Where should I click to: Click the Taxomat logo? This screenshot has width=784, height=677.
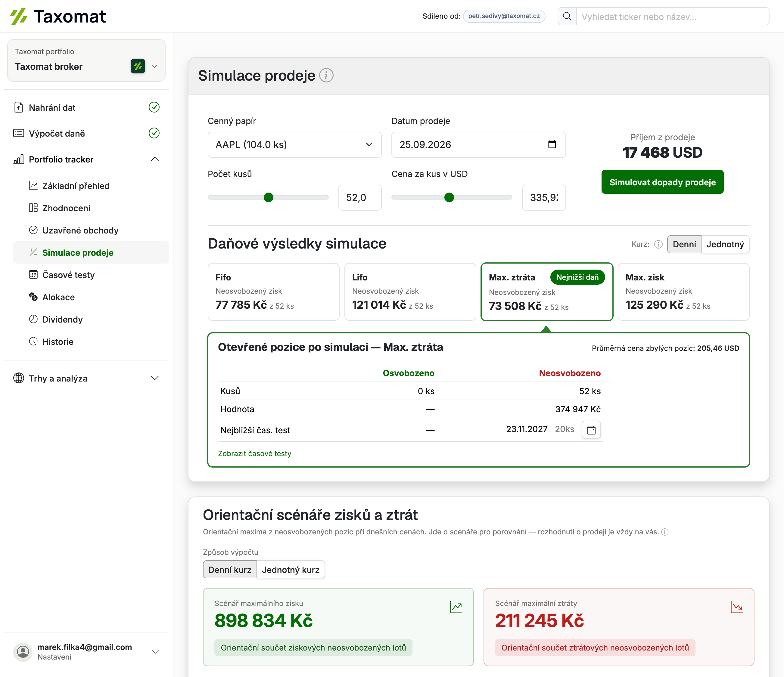coord(58,16)
